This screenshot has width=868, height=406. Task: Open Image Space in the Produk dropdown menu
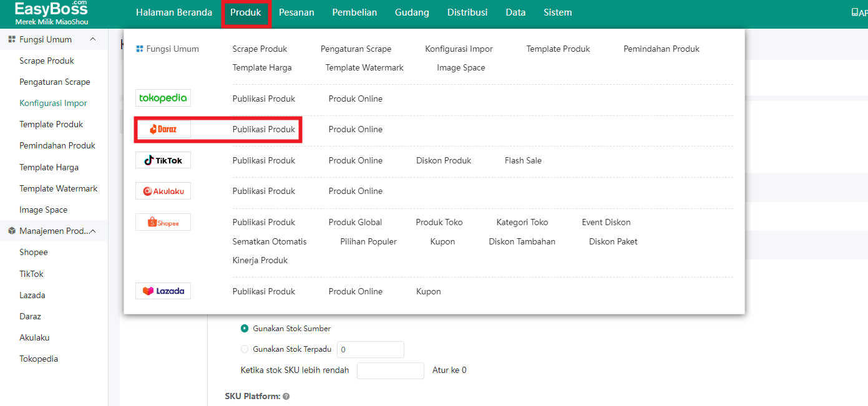coord(461,67)
